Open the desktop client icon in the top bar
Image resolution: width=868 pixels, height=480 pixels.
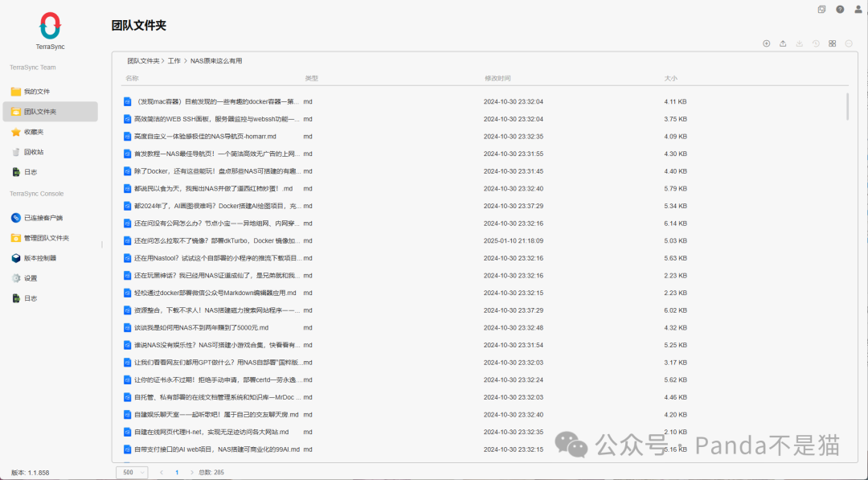(821, 10)
